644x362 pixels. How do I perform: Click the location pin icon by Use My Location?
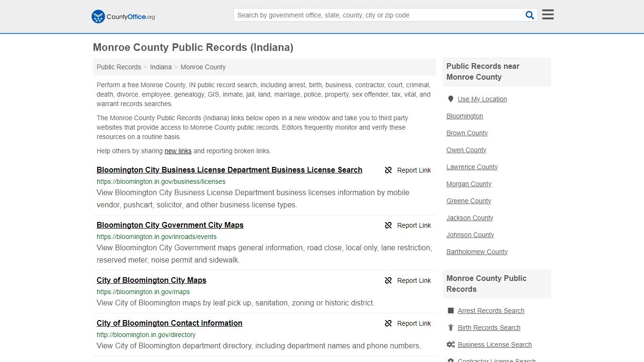click(x=451, y=99)
